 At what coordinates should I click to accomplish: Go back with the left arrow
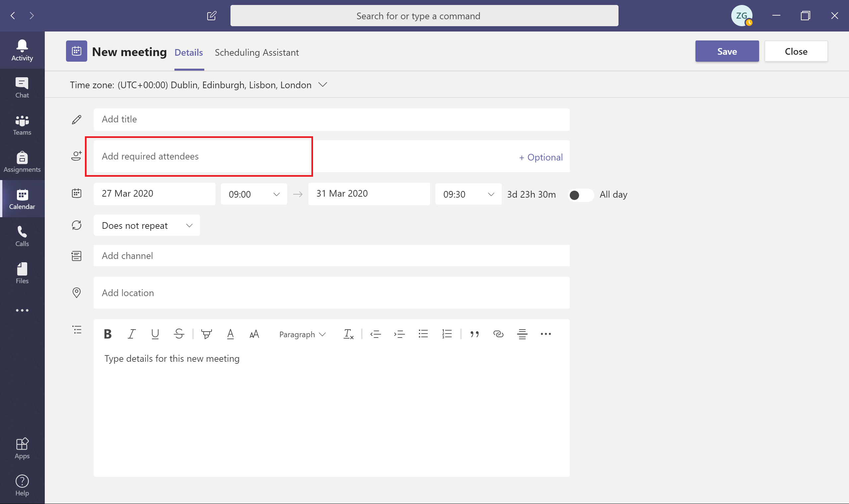13,16
